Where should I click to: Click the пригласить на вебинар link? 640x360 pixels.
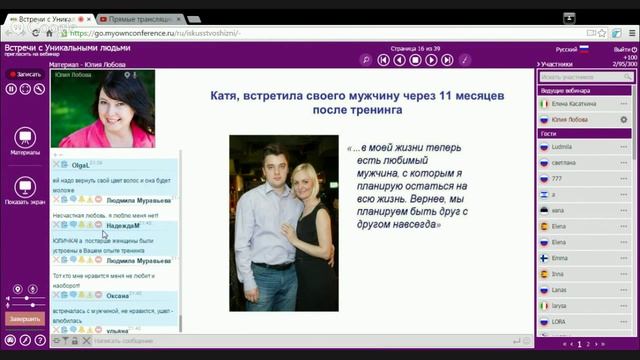tap(32, 54)
